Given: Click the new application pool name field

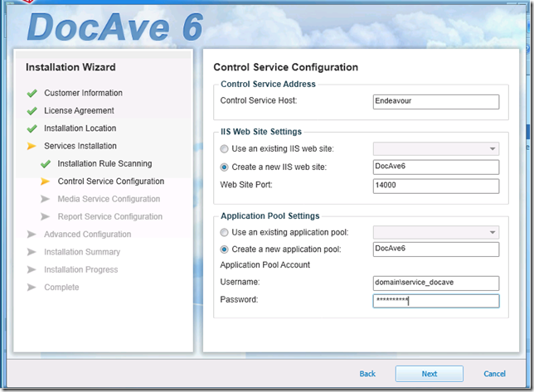Looking at the screenshot, I should click(436, 249).
